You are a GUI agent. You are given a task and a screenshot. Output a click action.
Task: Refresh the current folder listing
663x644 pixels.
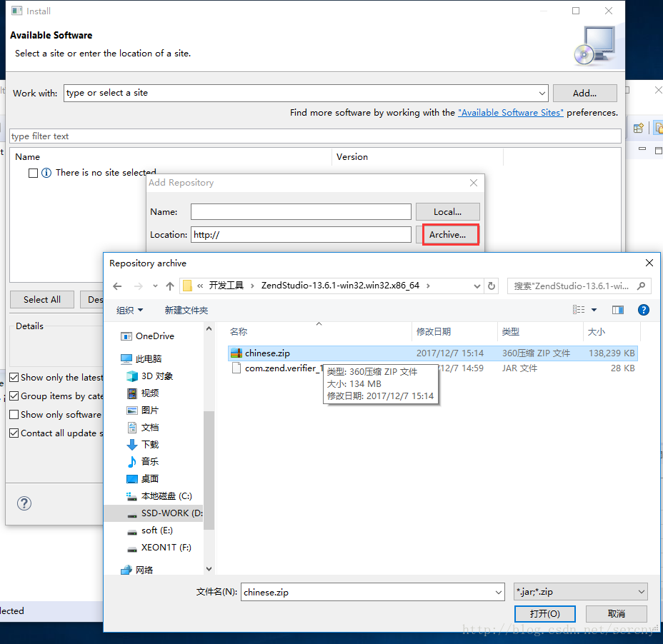(492, 286)
